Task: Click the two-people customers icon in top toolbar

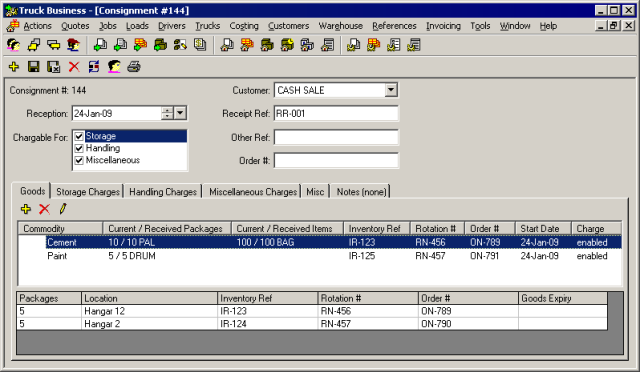Action: click(x=13, y=45)
